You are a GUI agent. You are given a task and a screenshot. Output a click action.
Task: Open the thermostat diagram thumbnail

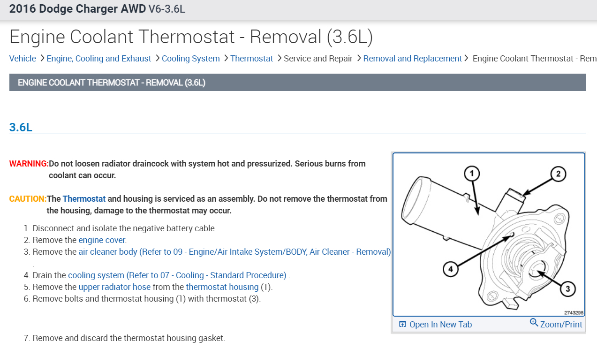click(x=489, y=235)
